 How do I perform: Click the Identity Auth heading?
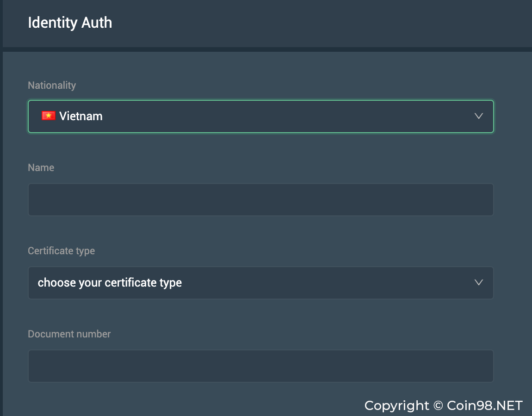(x=70, y=23)
